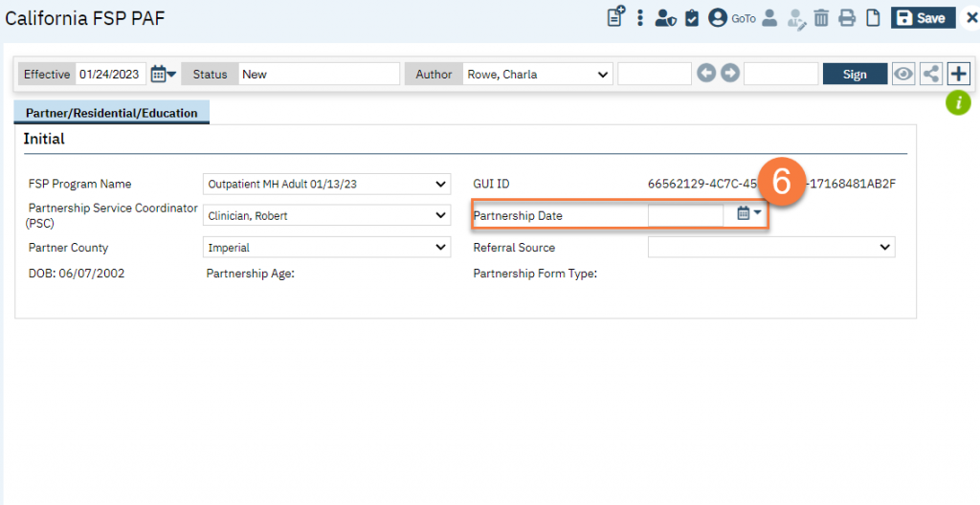Expand the Partnership Service Coordinator dropdown
The width and height of the screenshot is (980, 505).
pyautogui.click(x=327, y=216)
